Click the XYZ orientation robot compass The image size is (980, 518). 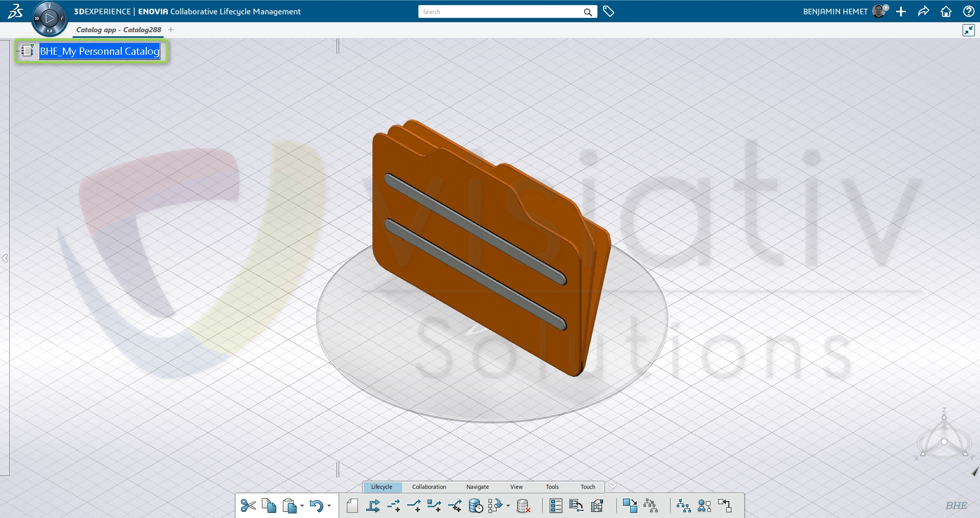click(944, 436)
